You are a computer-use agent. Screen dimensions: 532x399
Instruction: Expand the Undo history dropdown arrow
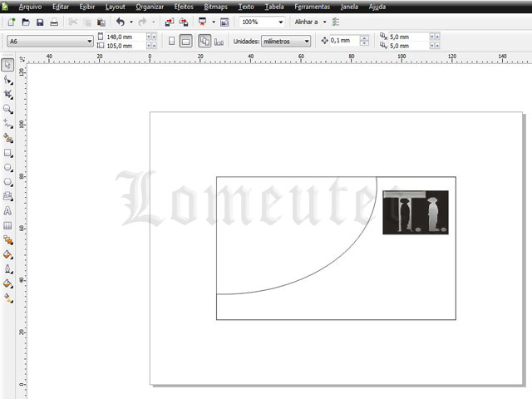tap(131, 22)
